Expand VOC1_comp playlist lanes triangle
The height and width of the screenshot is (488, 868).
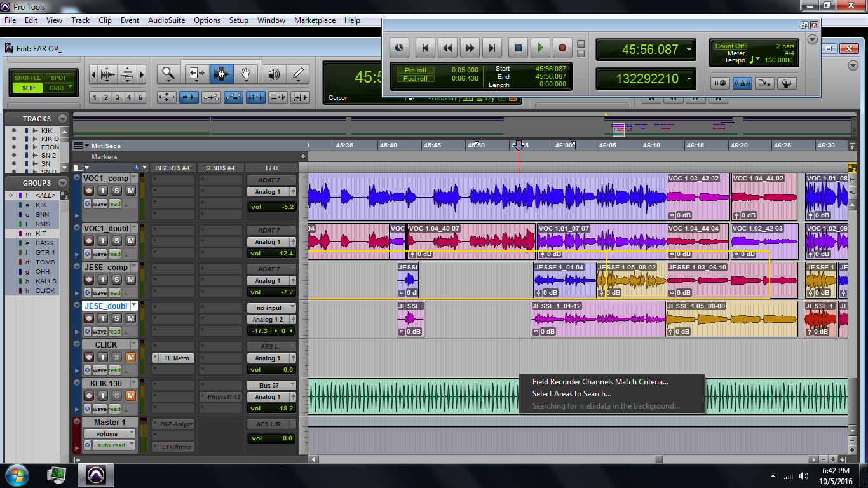click(x=78, y=216)
